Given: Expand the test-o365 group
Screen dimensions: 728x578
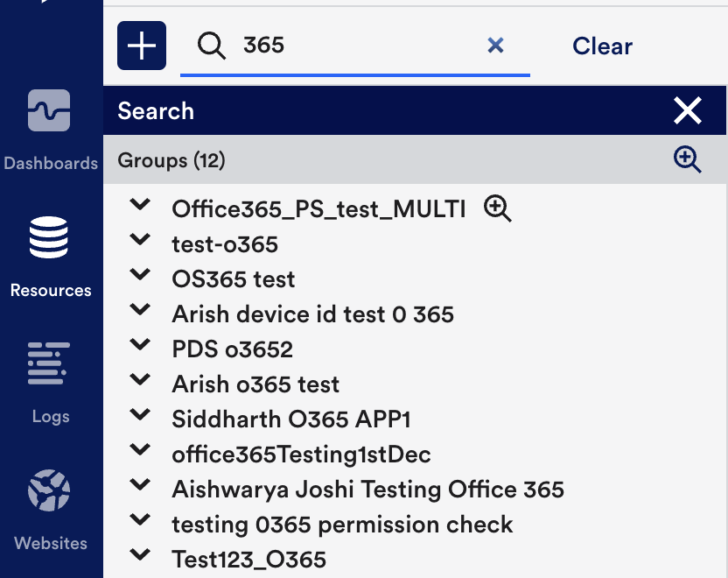Looking at the screenshot, I should (x=140, y=239).
